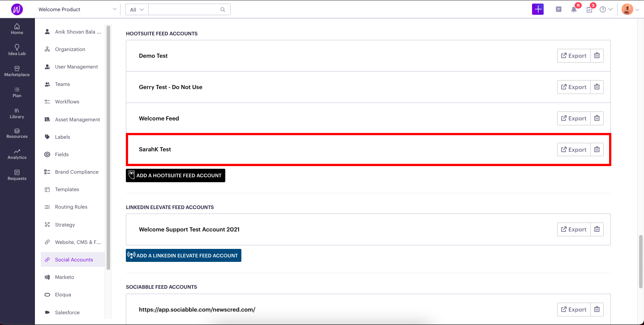Export the Welcome Feed account
Viewport: 644px width, 325px height.
point(574,119)
